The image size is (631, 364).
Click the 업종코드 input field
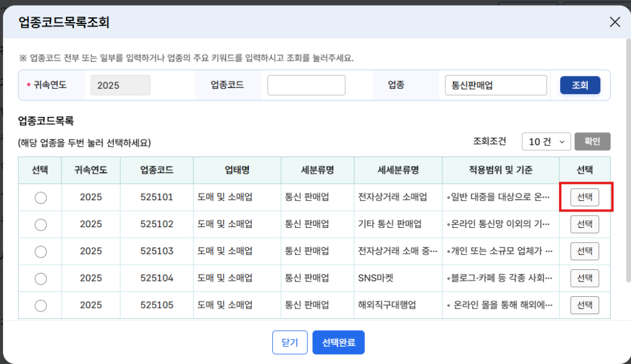pyautogui.click(x=306, y=86)
